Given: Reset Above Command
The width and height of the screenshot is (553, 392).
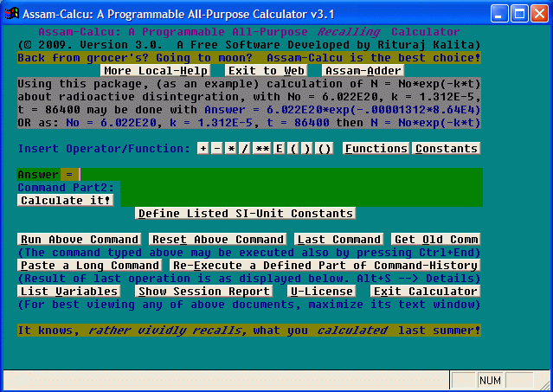Looking at the screenshot, I should click(217, 240).
